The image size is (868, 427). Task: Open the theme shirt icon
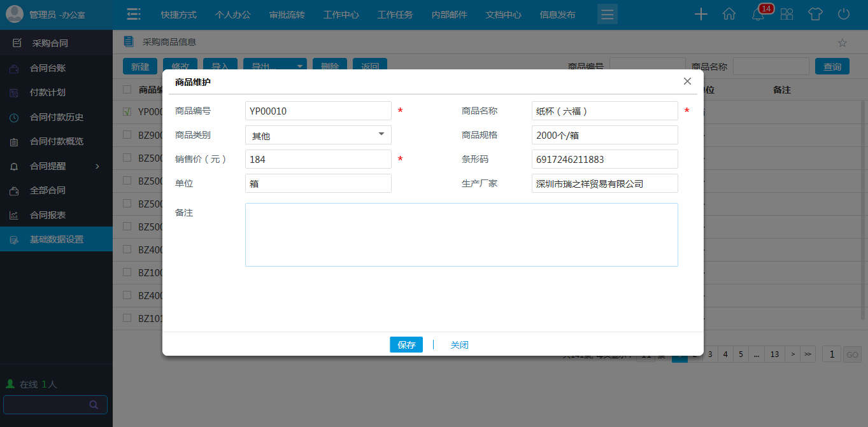point(815,15)
